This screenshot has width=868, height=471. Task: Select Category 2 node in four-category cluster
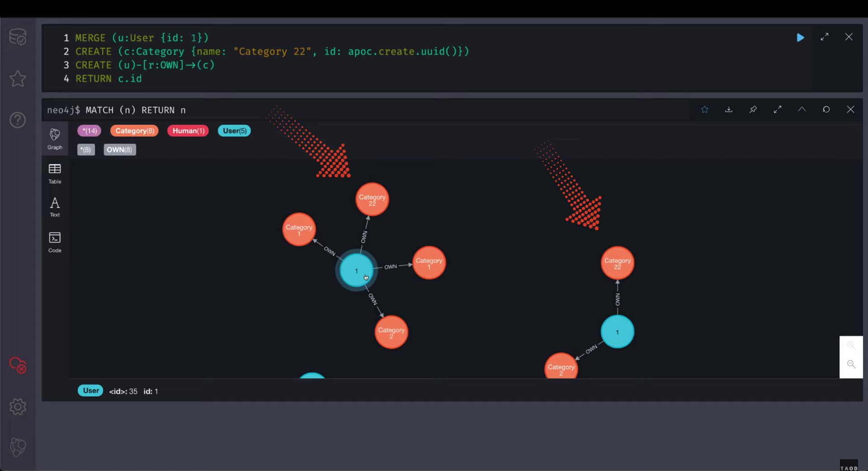click(x=391, y=332)
